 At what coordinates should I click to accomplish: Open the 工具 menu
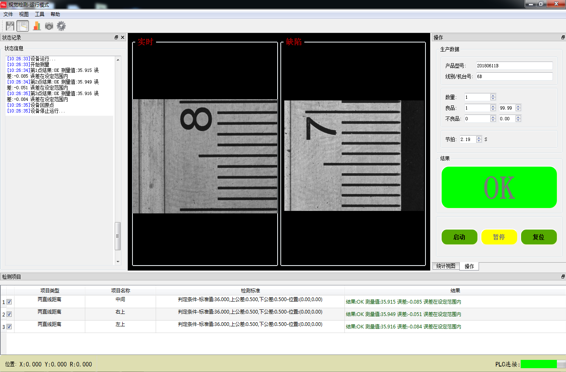click(39, 14)
